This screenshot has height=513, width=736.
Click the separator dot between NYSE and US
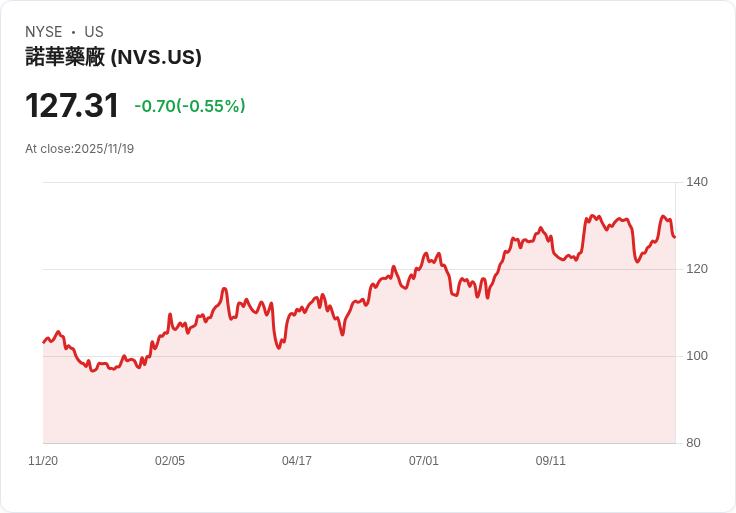(x=73, y=32)
